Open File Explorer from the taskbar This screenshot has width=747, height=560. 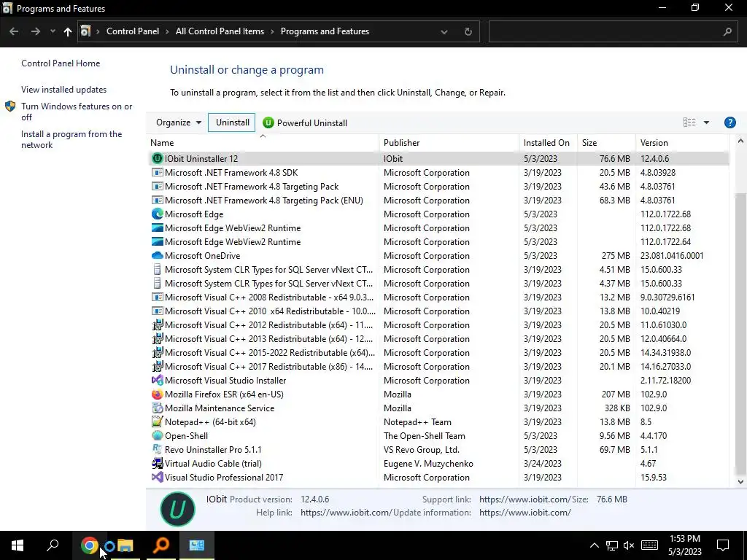(125, 545)
